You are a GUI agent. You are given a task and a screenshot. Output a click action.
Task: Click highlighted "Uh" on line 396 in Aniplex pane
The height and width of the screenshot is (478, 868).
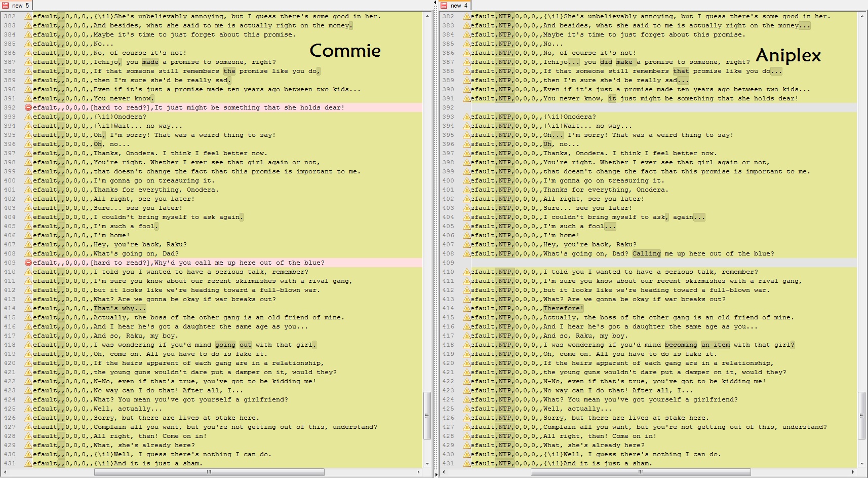coord(547,144)
